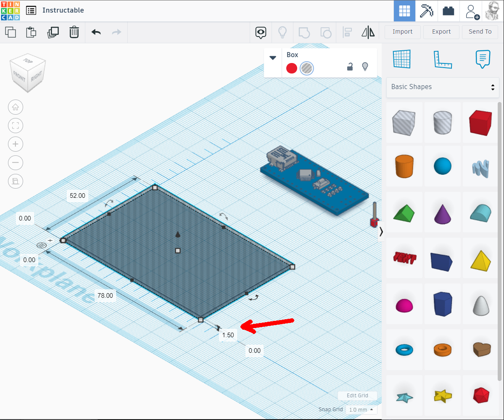Pick the magenta Half Sphere shape
This screenshot has height=420, width=504.
click(404, 304)
